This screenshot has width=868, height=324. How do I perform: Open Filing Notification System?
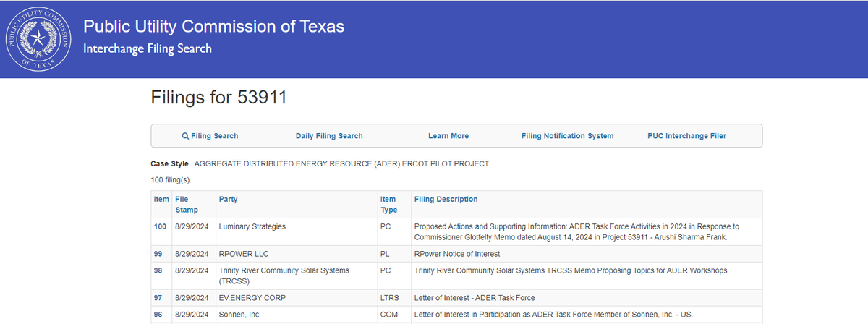pos(568,136)
